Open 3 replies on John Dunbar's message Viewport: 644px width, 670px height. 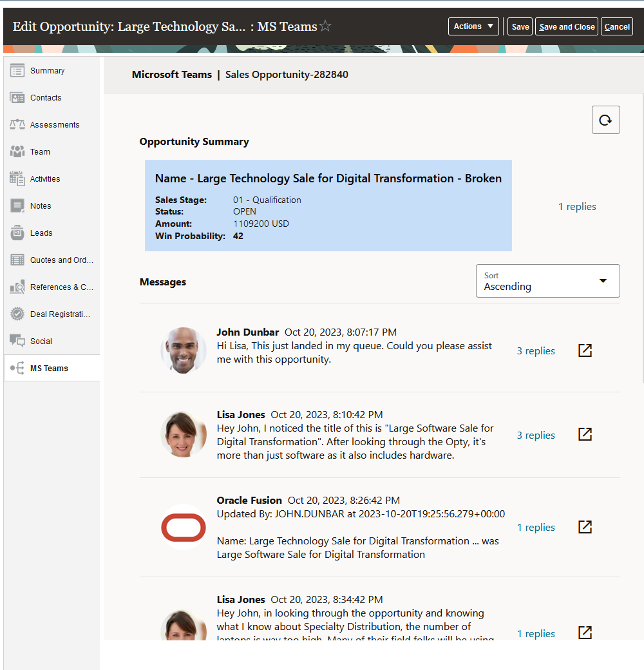pos(536,351)
